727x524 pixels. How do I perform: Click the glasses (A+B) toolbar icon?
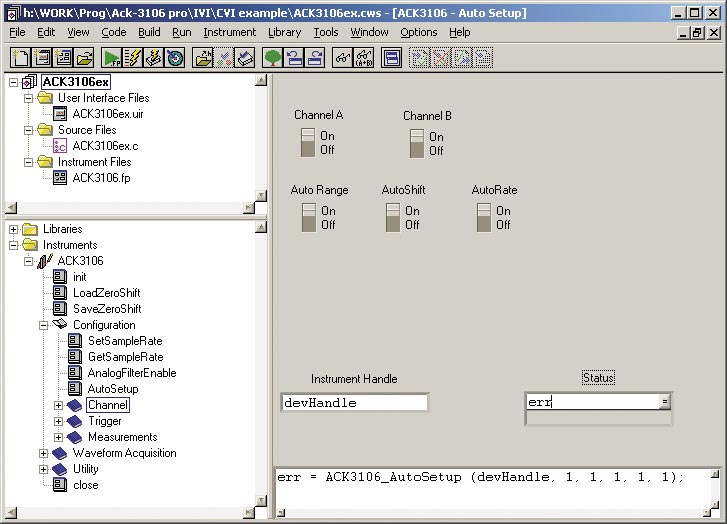[x=364, y=58]
